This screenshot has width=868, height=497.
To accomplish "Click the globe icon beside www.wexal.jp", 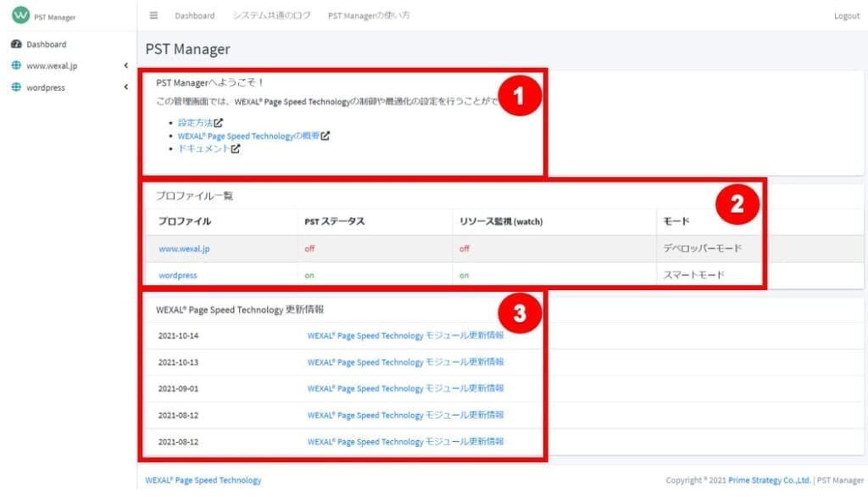I will point(16,65).
